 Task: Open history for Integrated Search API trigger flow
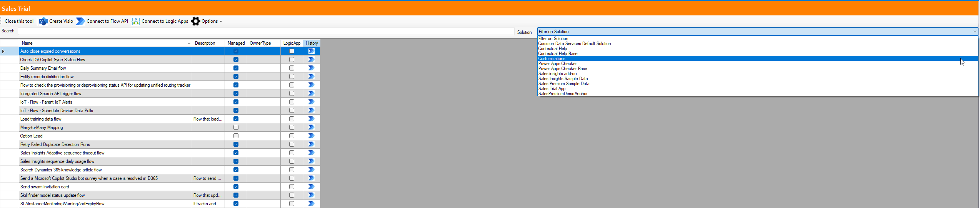311,94
